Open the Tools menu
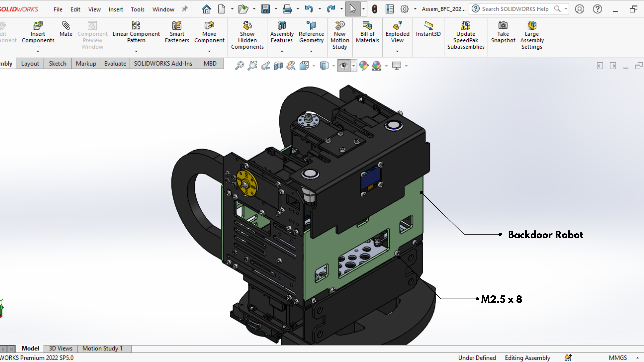644x362 pixels. (x=137, y=10)
